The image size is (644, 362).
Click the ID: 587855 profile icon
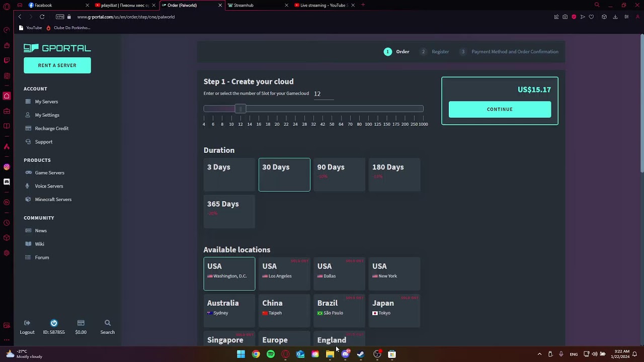54,323
